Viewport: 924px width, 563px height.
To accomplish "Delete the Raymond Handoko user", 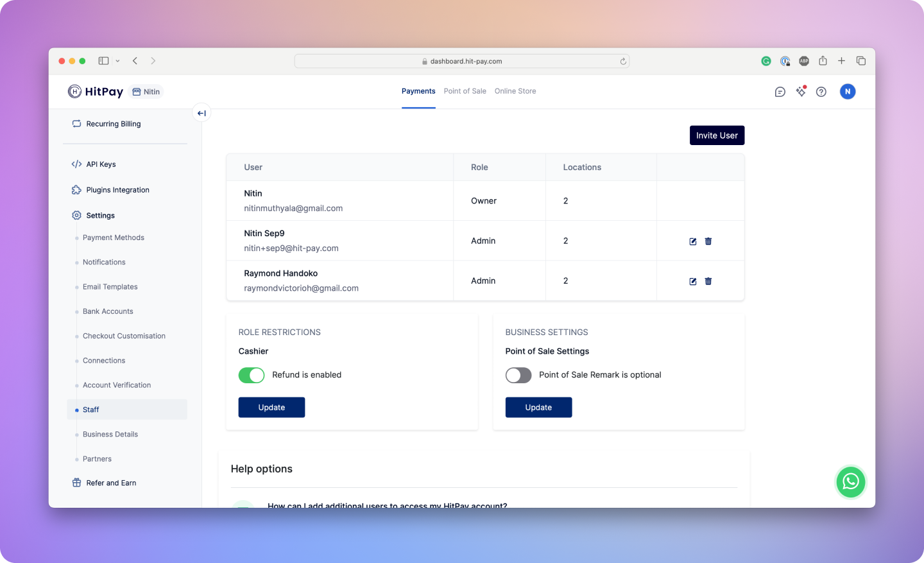I will click(x=708, y=281).
